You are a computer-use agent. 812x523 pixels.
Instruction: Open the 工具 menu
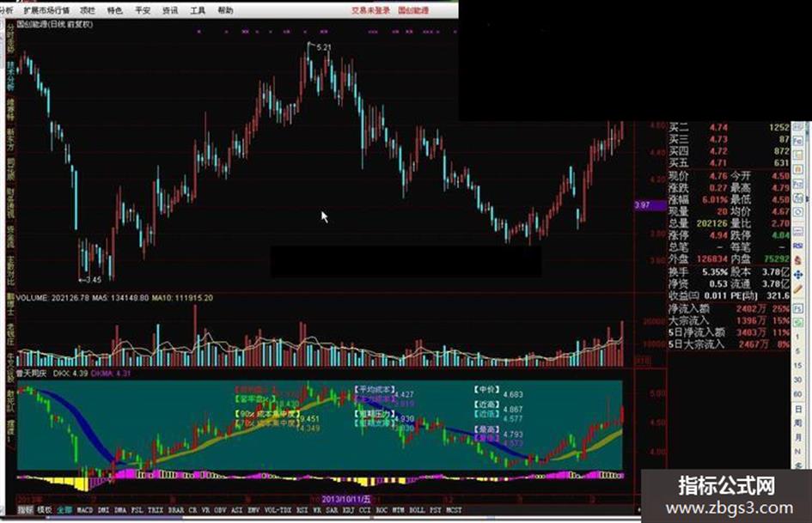[198, 9]
